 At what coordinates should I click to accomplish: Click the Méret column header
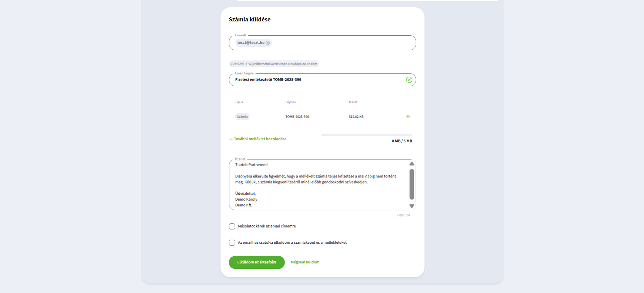(353, 102)
